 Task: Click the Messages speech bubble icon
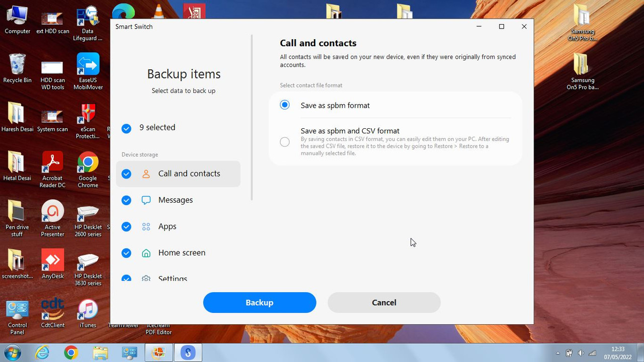(146, 200)
